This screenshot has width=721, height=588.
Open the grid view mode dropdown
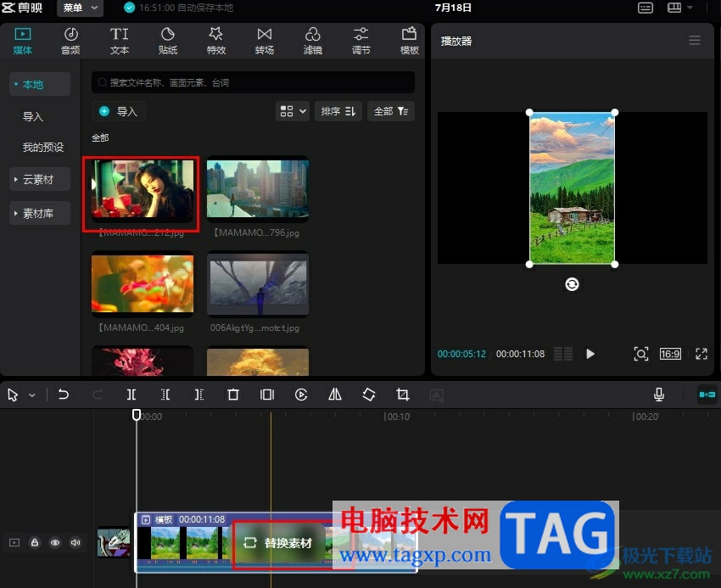point(293,111)
